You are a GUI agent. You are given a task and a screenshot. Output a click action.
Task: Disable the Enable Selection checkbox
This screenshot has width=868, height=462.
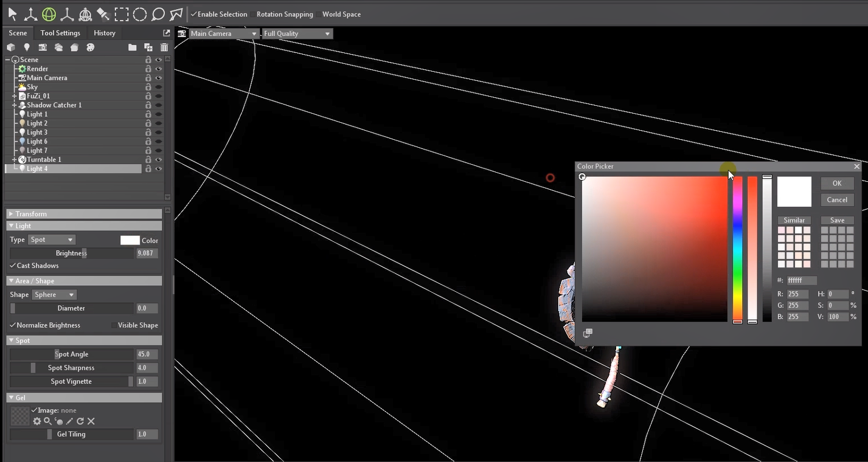tap(194, 14)
